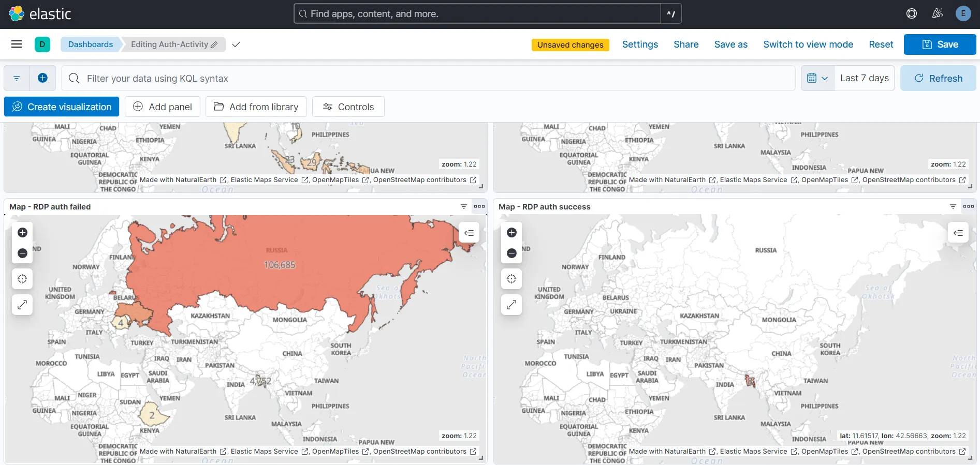Click the Editing Auth-Activity breadcrumb text

(169, 44)
